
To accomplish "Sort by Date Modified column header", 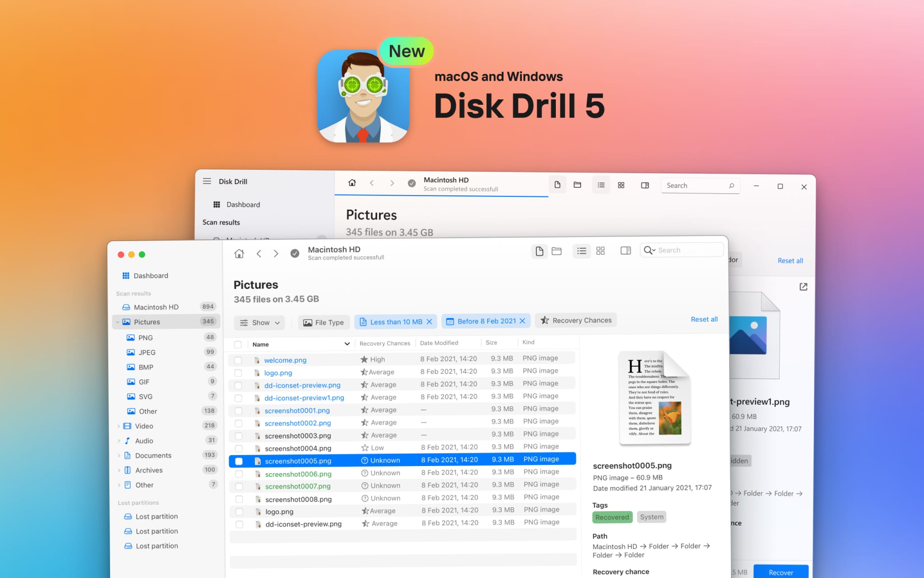I will [x=439, y=343].
